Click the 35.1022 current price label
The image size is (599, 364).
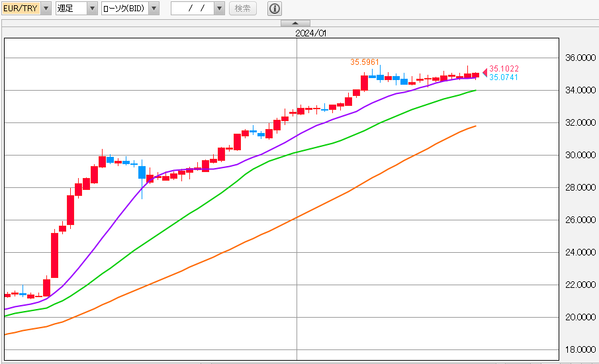(504, 69)
